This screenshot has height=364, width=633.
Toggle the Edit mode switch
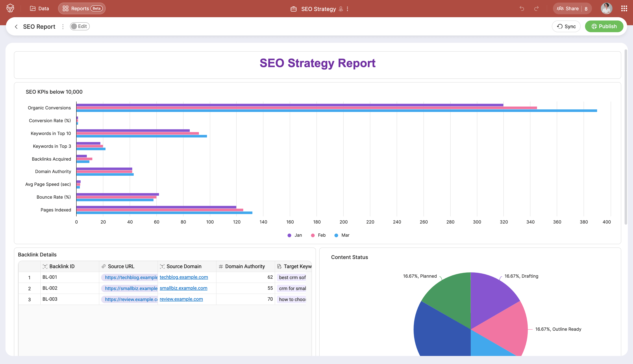[80, 26]
